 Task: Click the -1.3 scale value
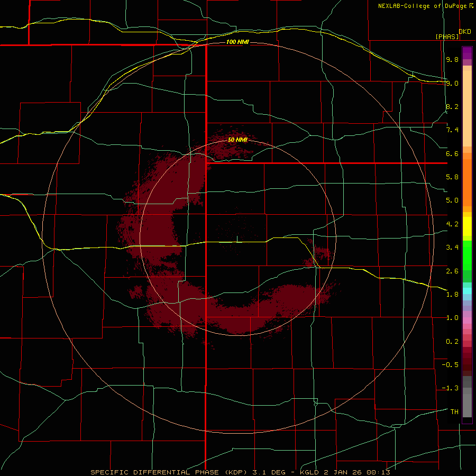pos(450,388)
